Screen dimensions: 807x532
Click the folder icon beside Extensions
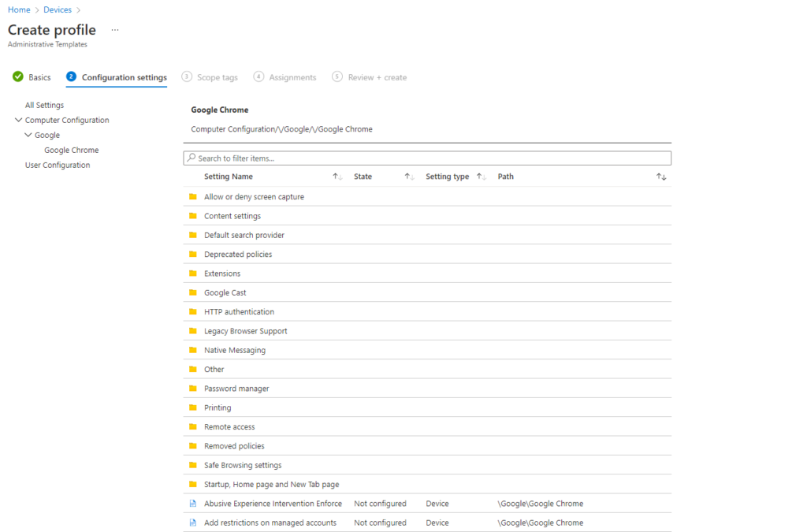point(193,273)
